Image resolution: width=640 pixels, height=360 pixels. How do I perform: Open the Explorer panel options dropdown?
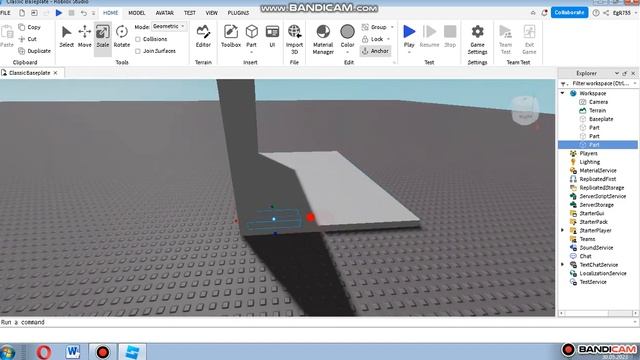[x=617, y=73]
